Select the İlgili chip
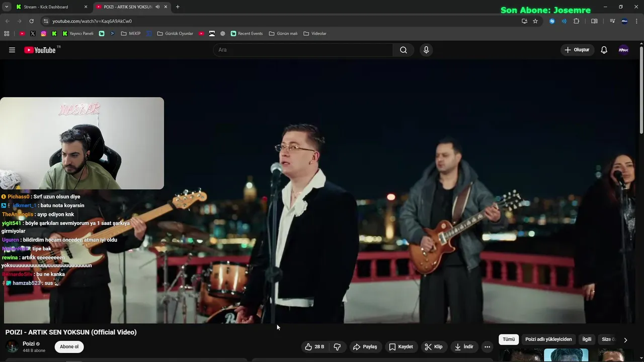This screenshot has height=362, width=644. [587, 339]
